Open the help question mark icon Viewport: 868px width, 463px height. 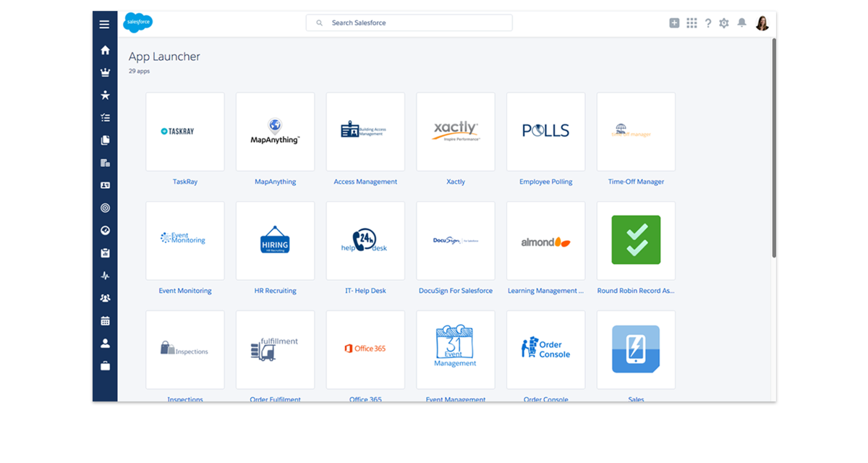tap(708, 23)
